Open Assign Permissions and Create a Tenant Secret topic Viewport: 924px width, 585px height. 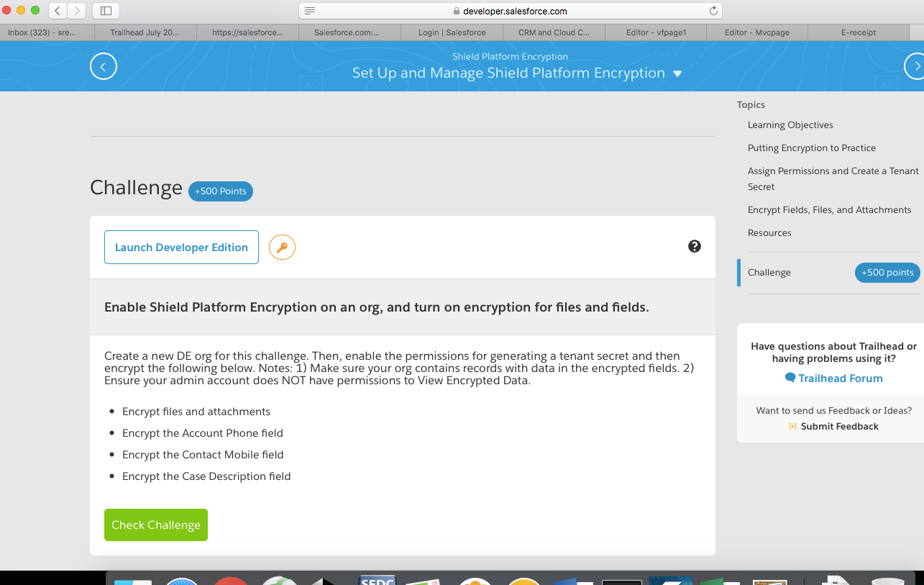pos(833,178)
